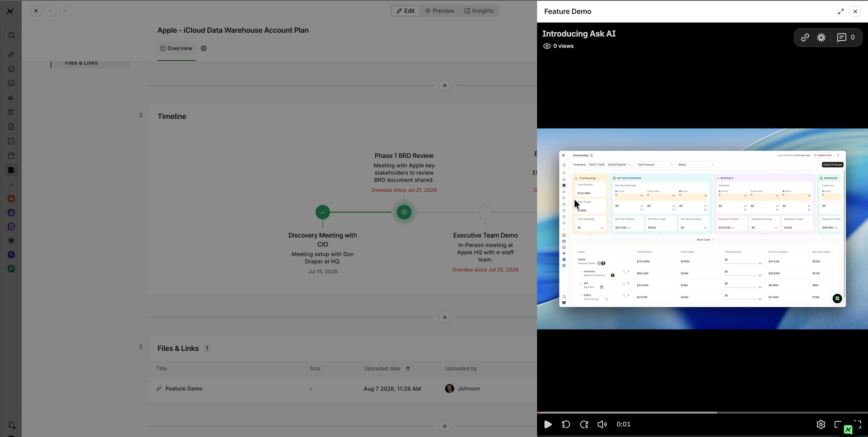Image resolution: width=868 pixels, height=437 pixels.
Task: Open video comments showing 0
Action: coord(846,38)
